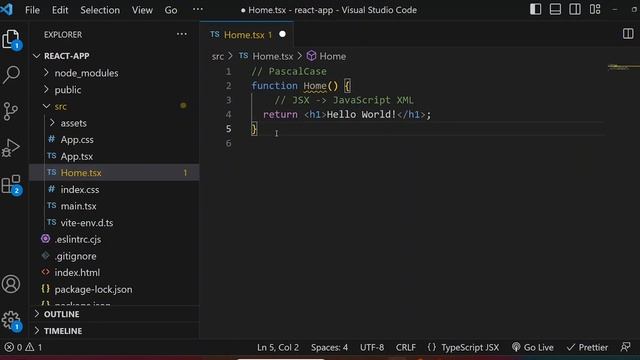Click the Hello World! text in code

coord(361,114)
